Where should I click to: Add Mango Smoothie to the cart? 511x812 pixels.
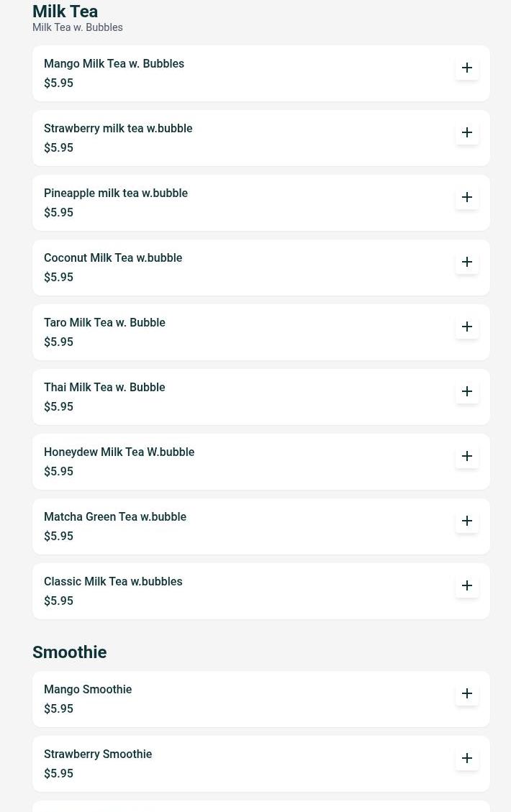tap(467, 693)
